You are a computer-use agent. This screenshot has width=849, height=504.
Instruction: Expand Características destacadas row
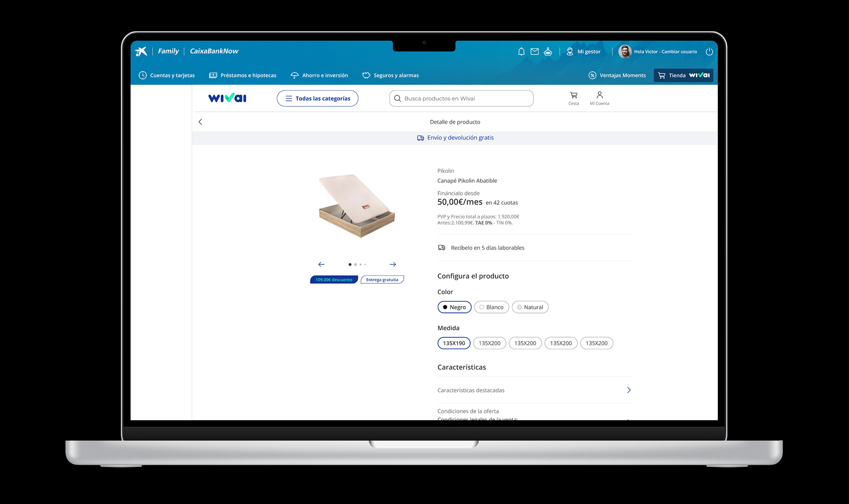tap(535, 390)
